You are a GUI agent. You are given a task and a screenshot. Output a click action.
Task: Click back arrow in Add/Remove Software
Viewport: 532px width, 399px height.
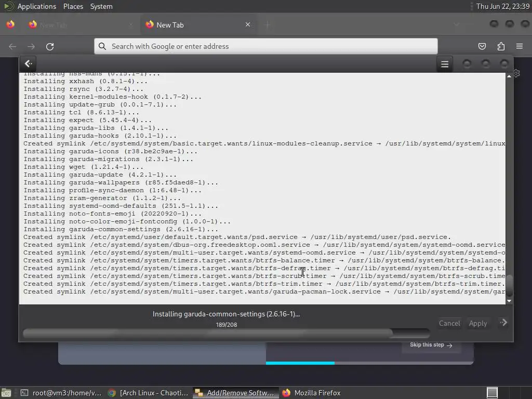(29, 63)
